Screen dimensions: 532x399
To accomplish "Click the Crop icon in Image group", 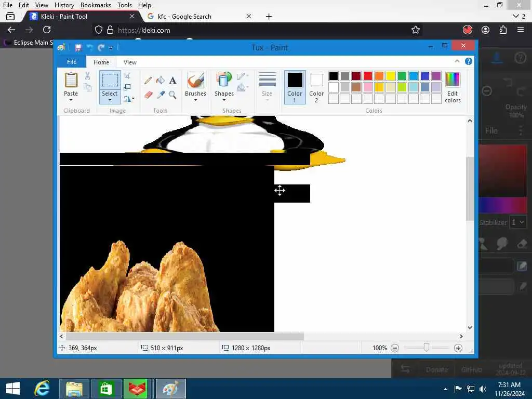I will 127,76.
